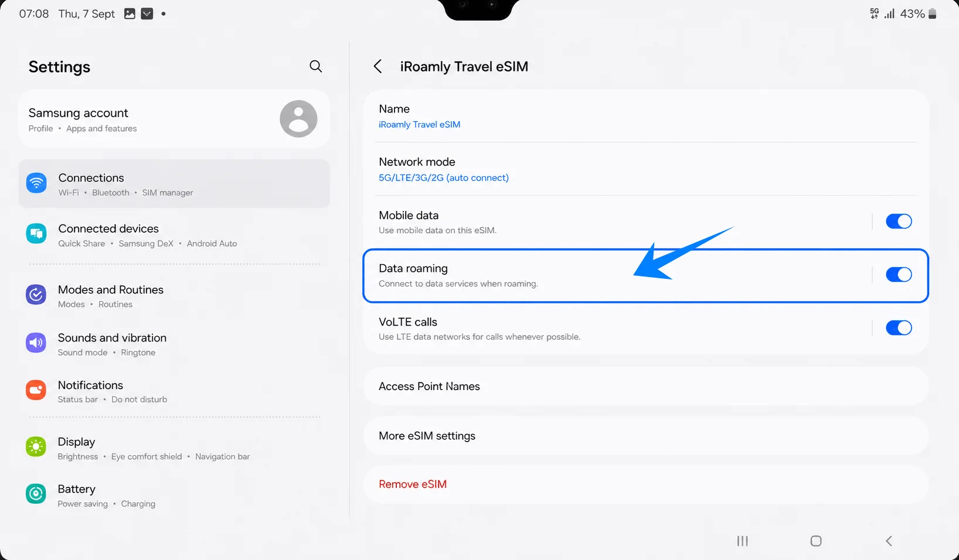Tap the 43% battery percentage
Viewport: 959px width, 560px height.
[x=913, y=13]
